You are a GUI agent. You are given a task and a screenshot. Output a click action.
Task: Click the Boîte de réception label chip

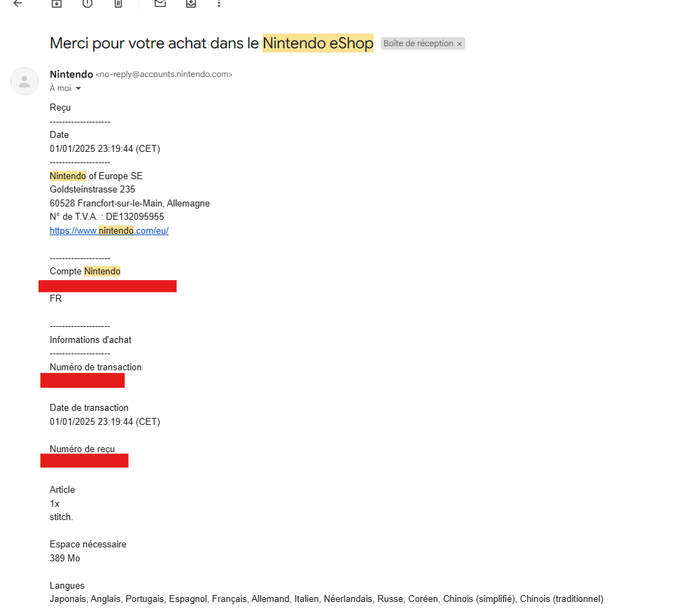pos(418,43)
